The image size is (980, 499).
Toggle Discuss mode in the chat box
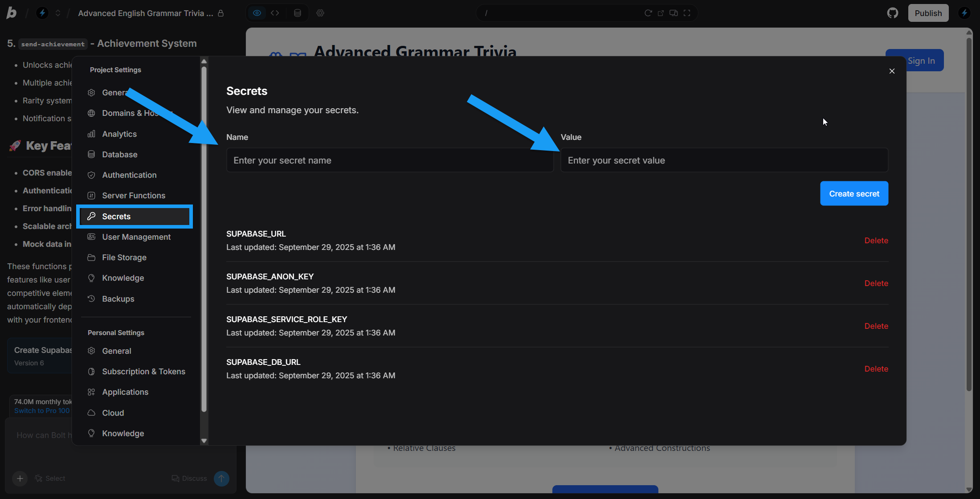coord(189,479)
